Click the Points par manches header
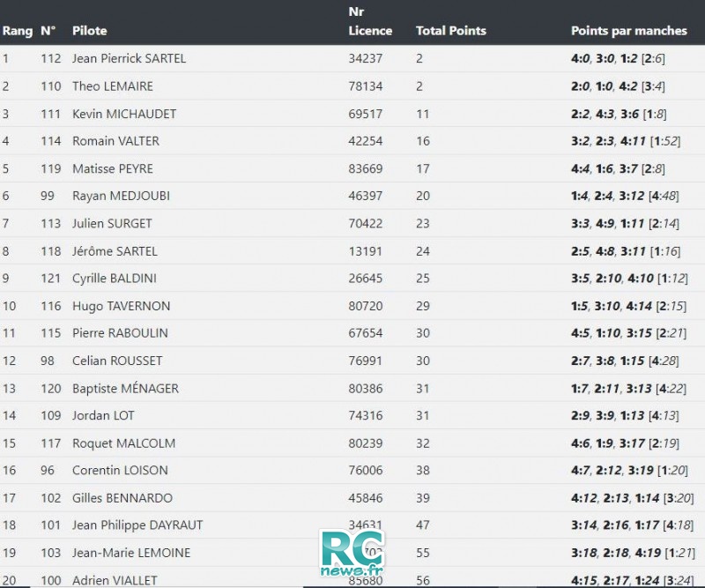The height and width of the screenshot is (588, 705). click(629, 31)
